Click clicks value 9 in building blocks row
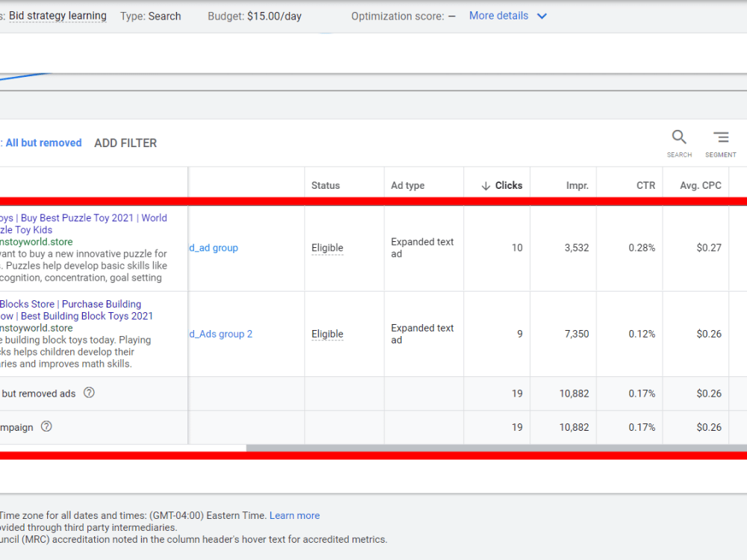This screenshot has width=747, height=560. coord(520,334)
